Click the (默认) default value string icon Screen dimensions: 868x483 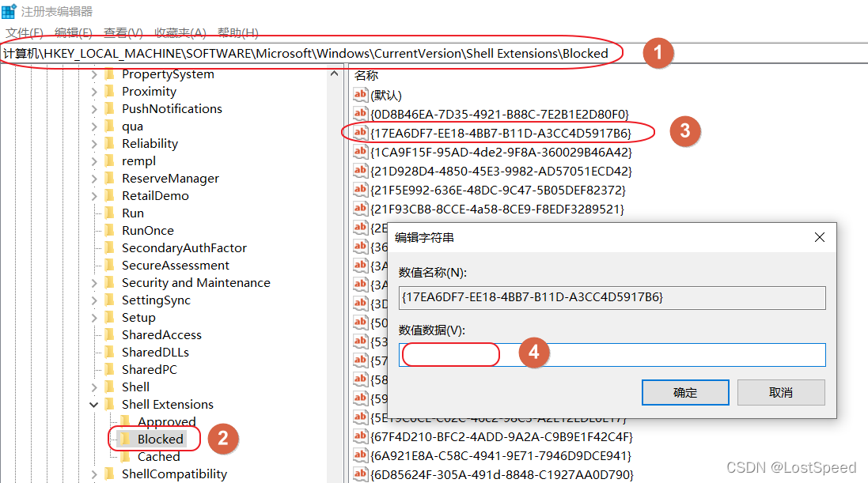coord(360,95)
